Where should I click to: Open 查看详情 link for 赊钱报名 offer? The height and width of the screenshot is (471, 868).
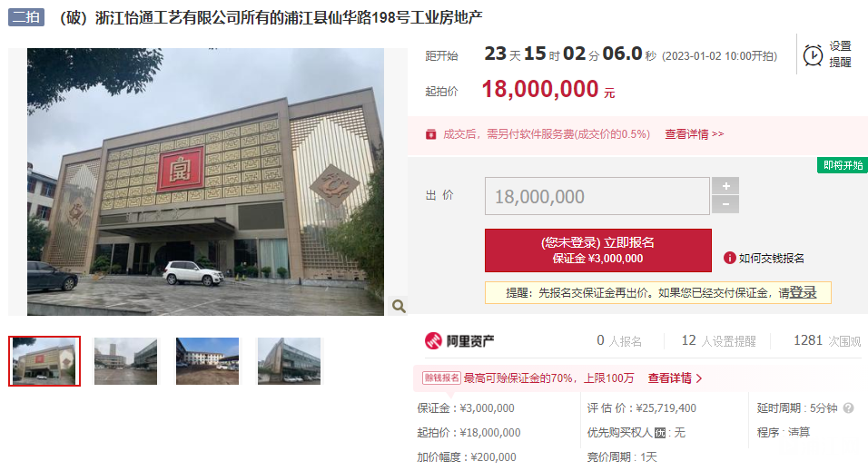(675, 378)
